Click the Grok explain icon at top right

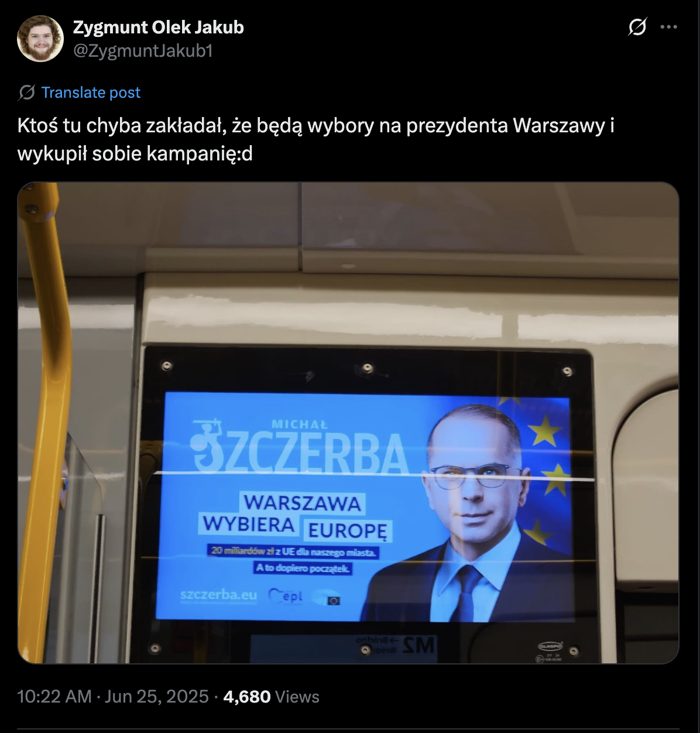(637, 27)
